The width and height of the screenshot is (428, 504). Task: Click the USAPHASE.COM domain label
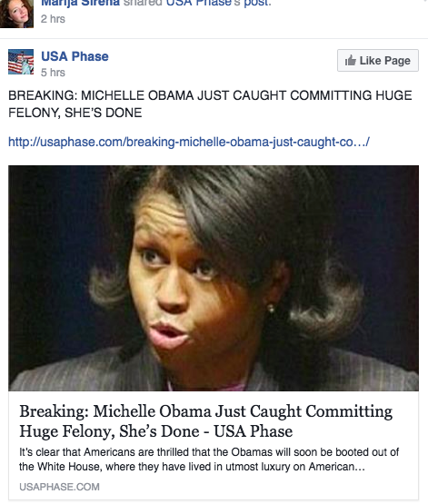pyautogui.click(x=59, y=487)
